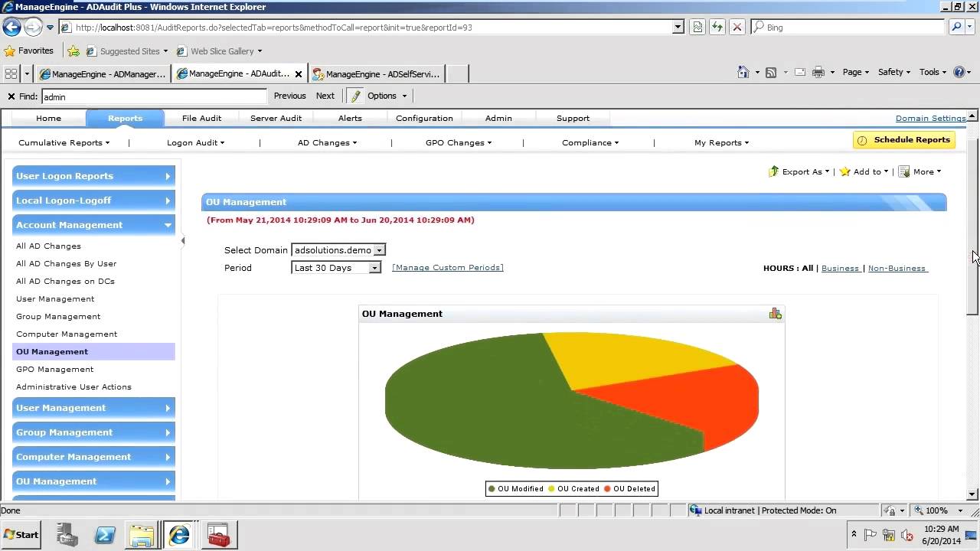
Task: Switch to the Alerts tab
Action: [x=350, y=118]
